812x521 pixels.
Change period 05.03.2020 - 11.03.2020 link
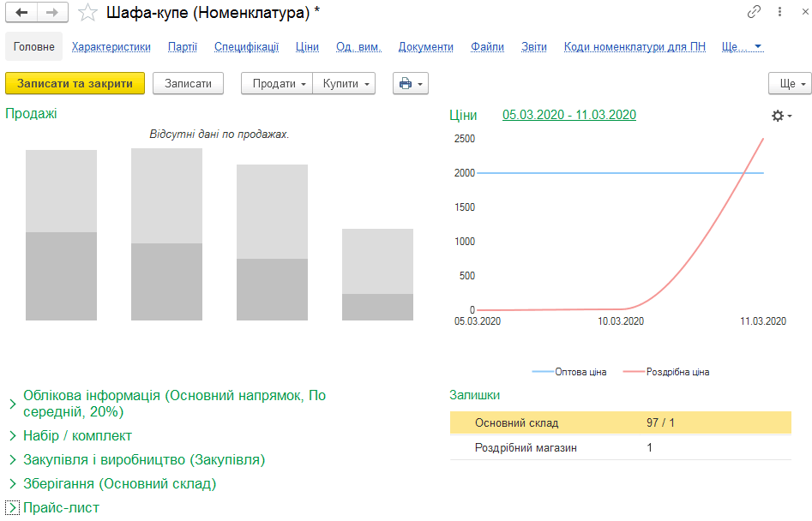569,115
